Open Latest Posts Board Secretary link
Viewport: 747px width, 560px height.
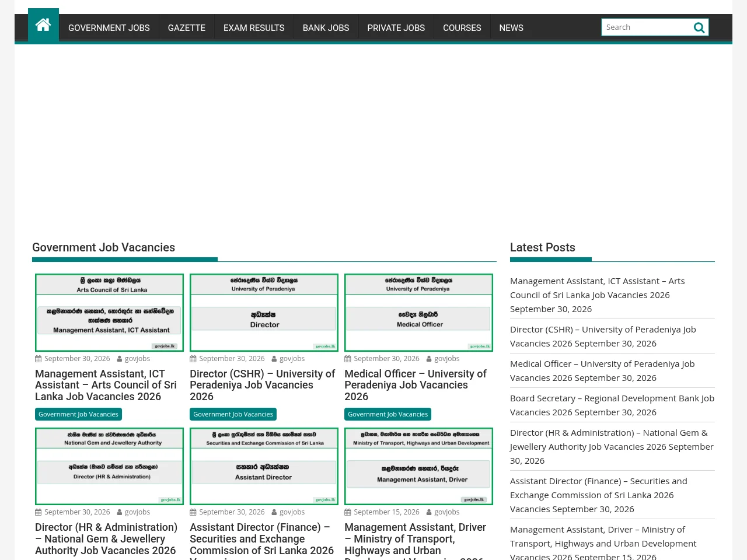pos(612,405)
